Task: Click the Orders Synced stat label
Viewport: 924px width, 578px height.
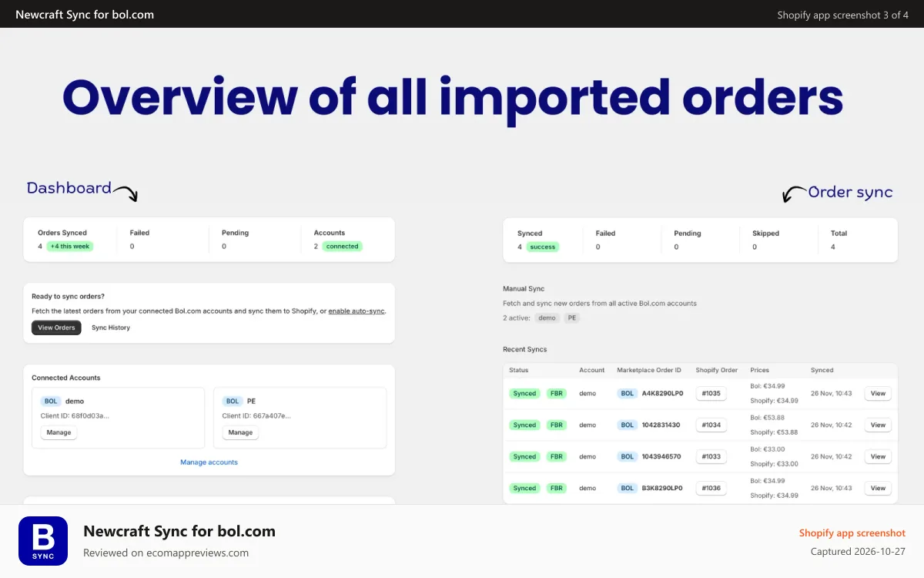Action: [62, 233]
